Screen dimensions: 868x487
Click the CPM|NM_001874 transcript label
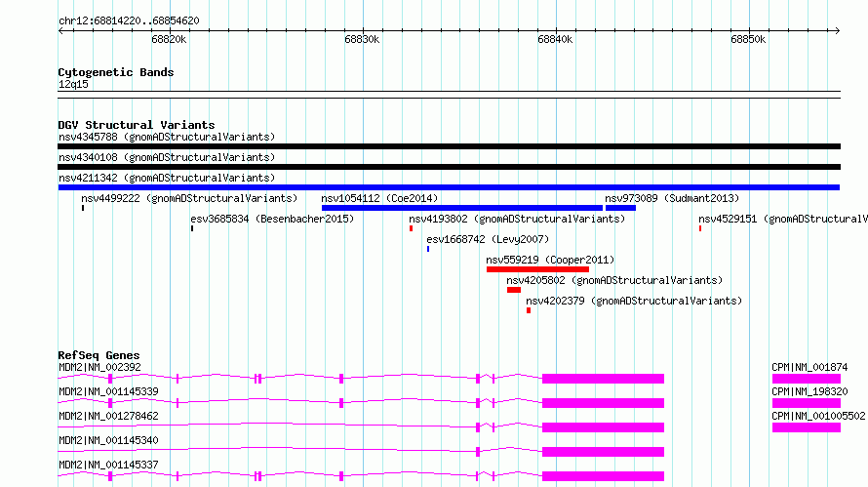(809, 367)
